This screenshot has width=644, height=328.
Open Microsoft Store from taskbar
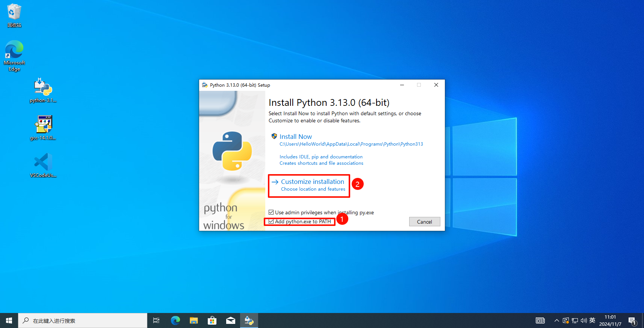(212, 320)
